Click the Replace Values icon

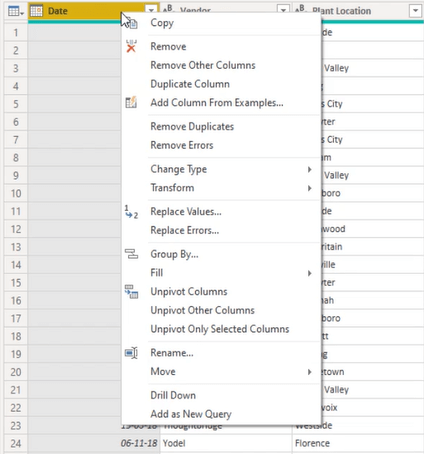point(131,212)
